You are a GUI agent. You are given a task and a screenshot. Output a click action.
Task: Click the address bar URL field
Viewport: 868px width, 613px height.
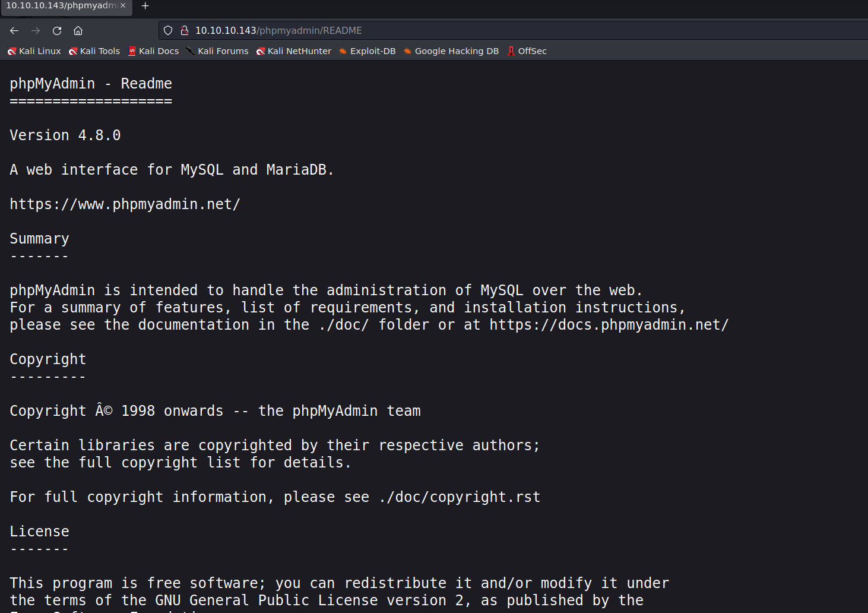[x=513, y=30]
